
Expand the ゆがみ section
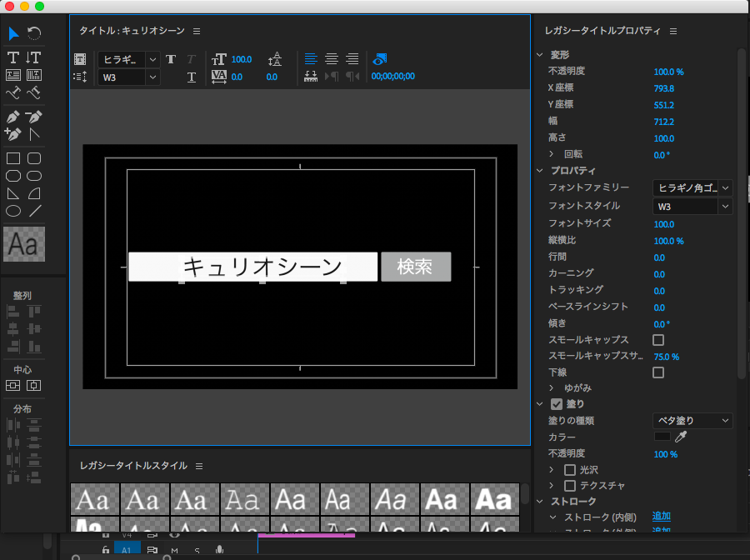point(551,388)
